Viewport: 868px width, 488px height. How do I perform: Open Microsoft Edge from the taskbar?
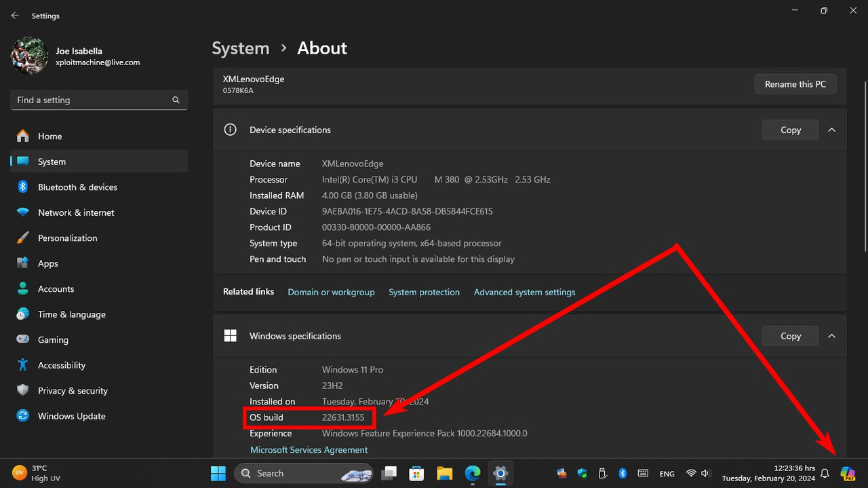pyautogui.click(x=472, y=473)
